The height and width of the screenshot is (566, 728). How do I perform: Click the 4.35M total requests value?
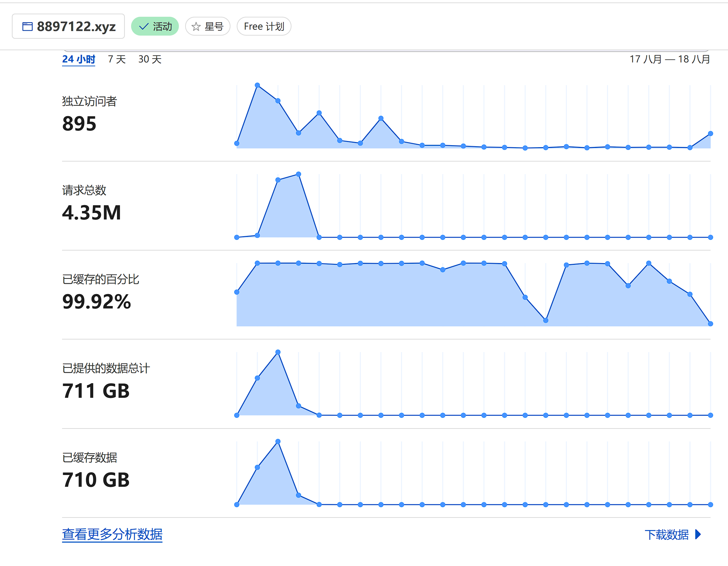pos(91,213)
